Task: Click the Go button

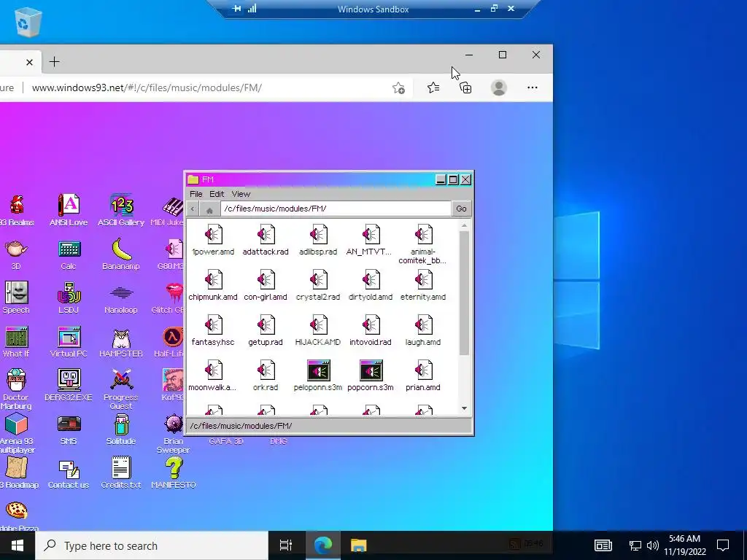Action: [x=461, y=209]
